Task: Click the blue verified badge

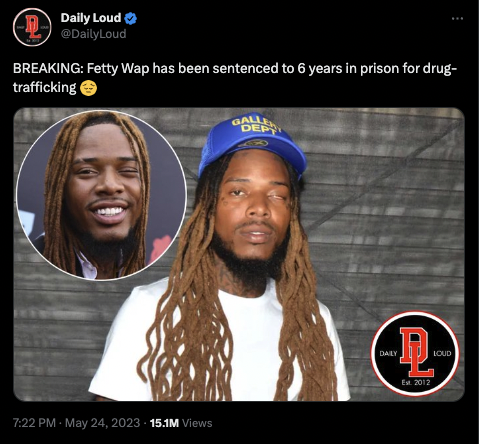Action: [130, 18]
